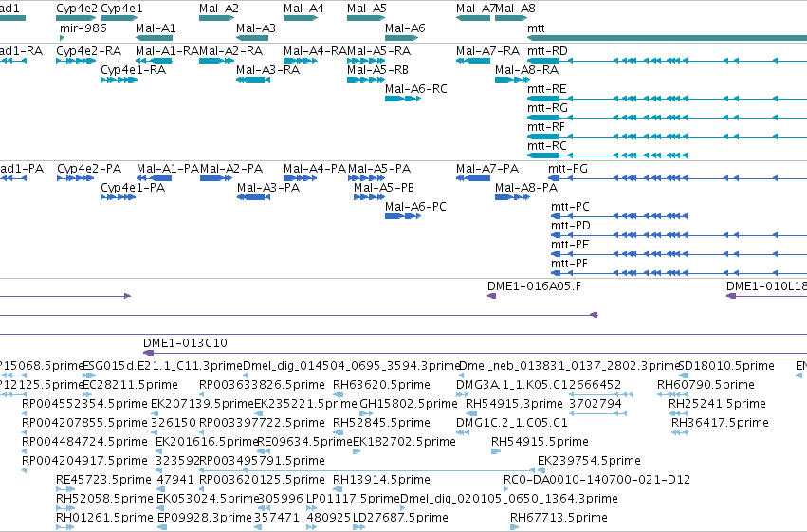Click the EK207139.5prime EST label
Screen dimensions: 807x532
pyautogui.click(x=203, y=404)
